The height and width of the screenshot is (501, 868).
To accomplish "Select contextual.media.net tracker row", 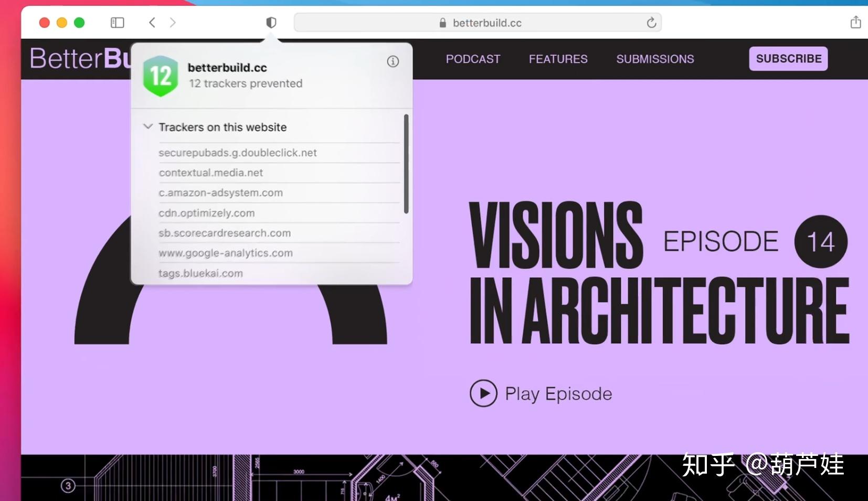I will point(279,173).
